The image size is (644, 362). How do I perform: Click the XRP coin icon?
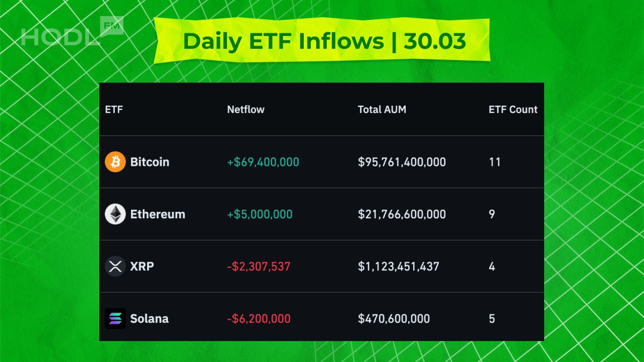click(x=115, y=267)
